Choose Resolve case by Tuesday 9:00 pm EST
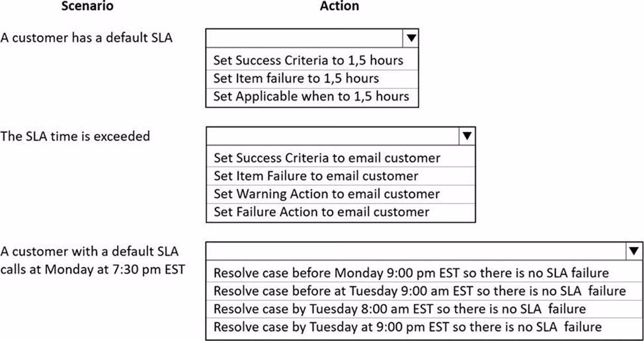The width and height of the screenshot is (644, 341). [407, 326]
